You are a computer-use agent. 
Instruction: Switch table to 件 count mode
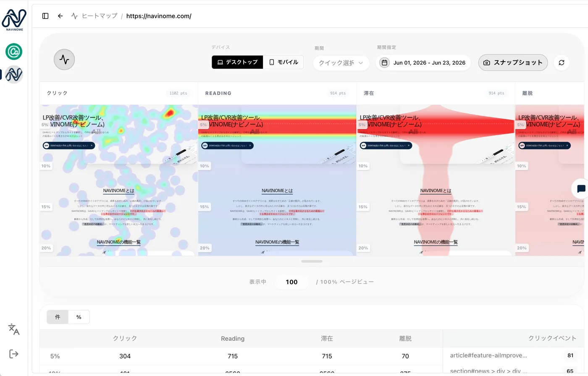click(x=58, y=317)
